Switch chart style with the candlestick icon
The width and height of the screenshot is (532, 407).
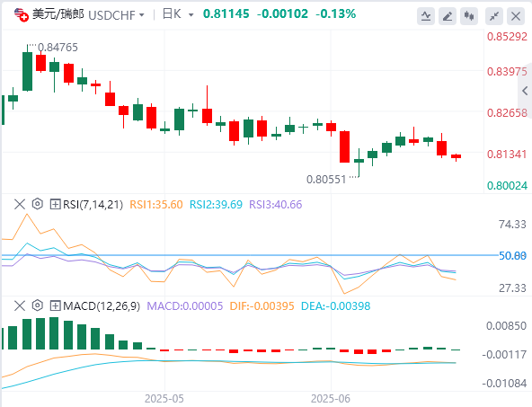point(469,16)
